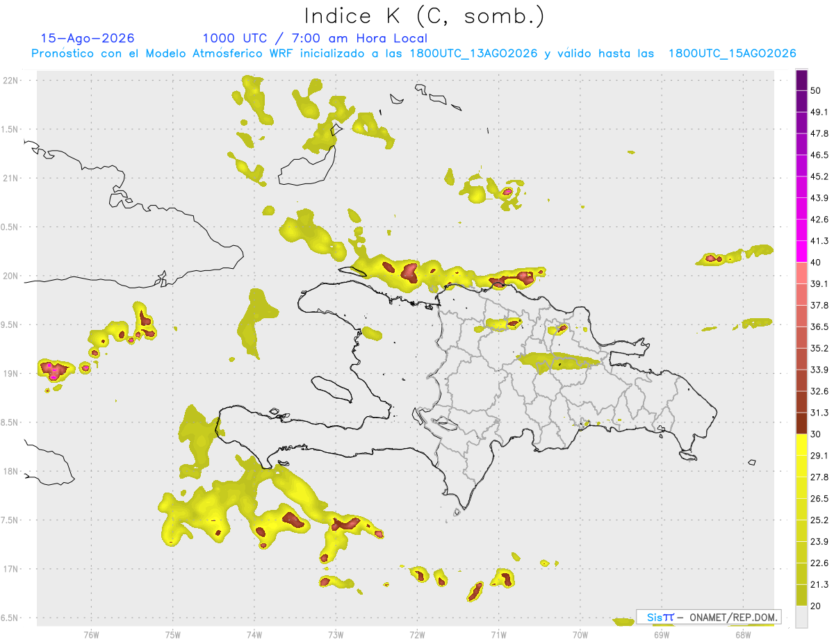Click the "17N" latitude label
The image size is (834, 644).
coord(11,569)
